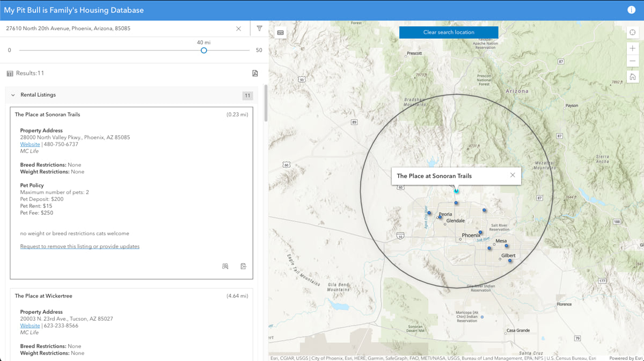Image resolution: width=644 pixels, height=361 pixels.
Task: Click the Results:11 label
Action: click(x=30, y=73)
